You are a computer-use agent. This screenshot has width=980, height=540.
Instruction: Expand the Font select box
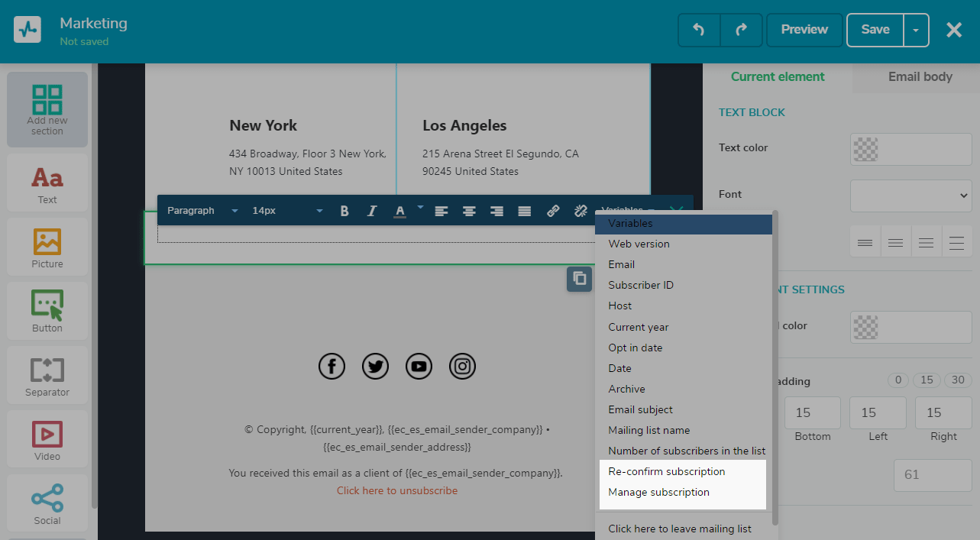[x=910, y=196]
